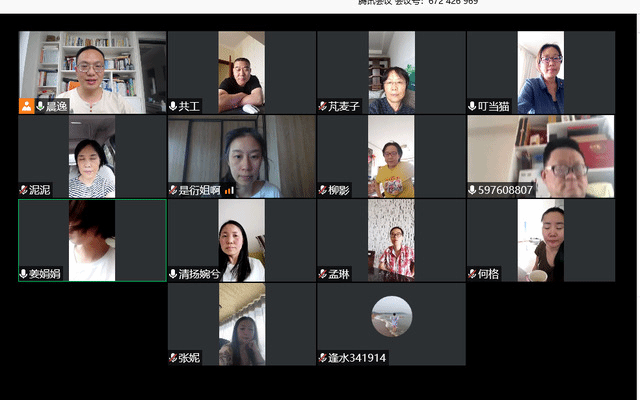
Task: Click the microphone icon beside 597608807
Action: [x=472, y=190]
